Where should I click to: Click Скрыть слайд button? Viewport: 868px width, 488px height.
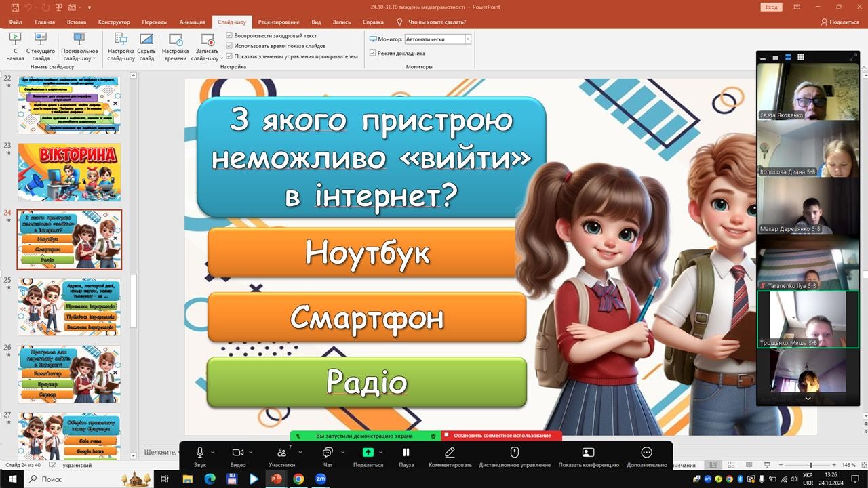(146, 46)
